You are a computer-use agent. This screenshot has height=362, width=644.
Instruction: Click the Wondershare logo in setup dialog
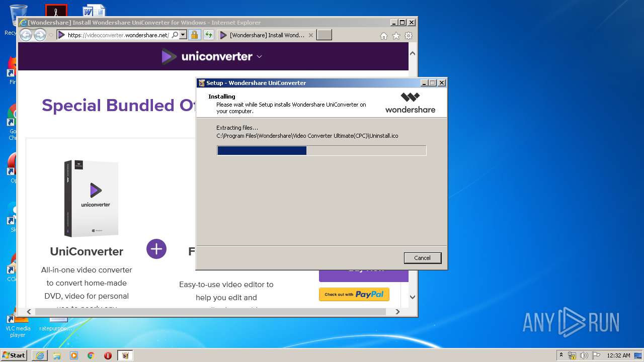click(410, 103)
